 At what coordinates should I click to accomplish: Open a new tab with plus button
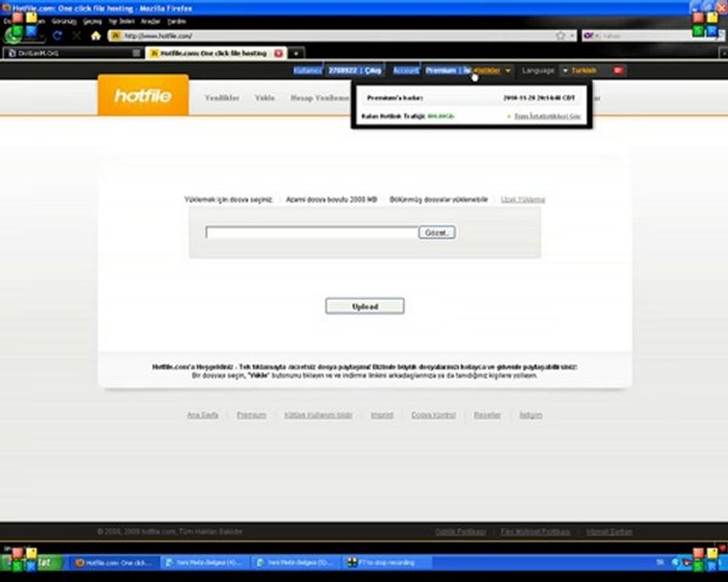(x=296, y=53)
